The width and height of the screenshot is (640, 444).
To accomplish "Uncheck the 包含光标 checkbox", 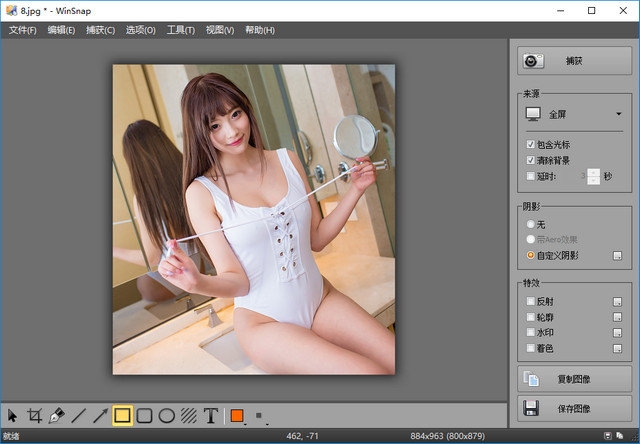I will 531,145.
